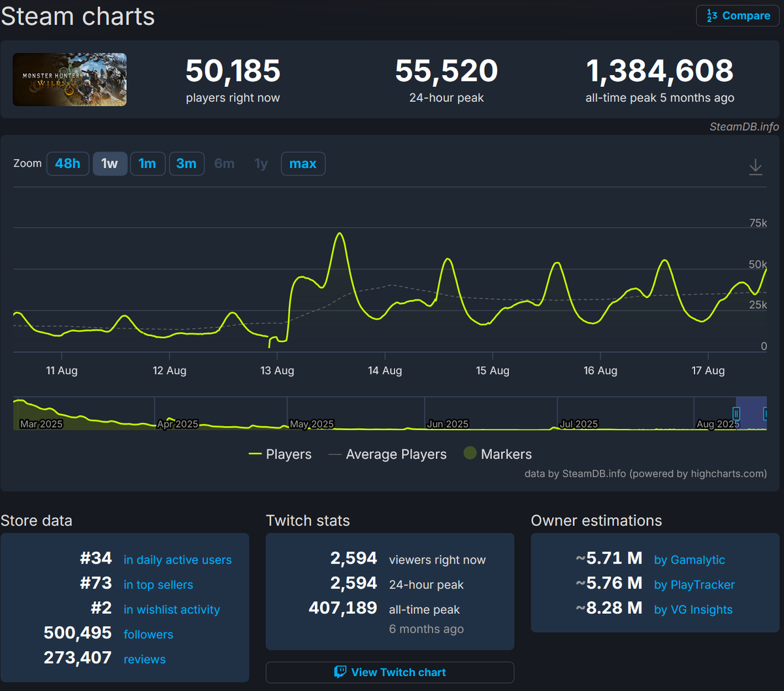Image resolution: width=784 pixels, height=691 pixels.
Task: Click the 1,384,608 all-time peak value
Action: click(x=660, y=71)
